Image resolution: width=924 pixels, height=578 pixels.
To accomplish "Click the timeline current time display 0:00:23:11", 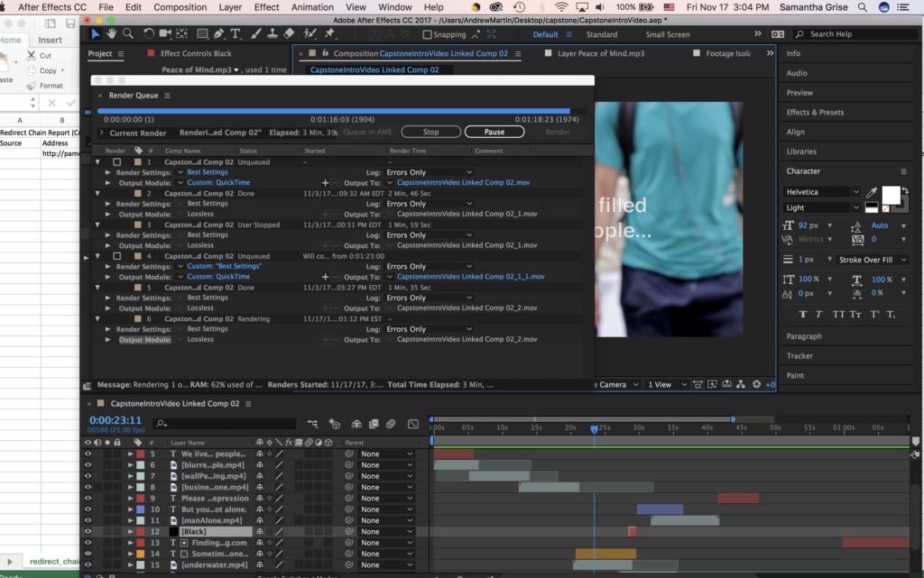I will pos(114,420).
